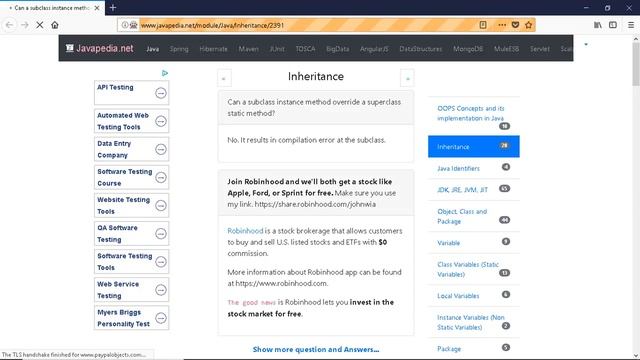The image size is (640, 360).
Task: Open the Javapedia.net home logo
Action: coord(100,48)
